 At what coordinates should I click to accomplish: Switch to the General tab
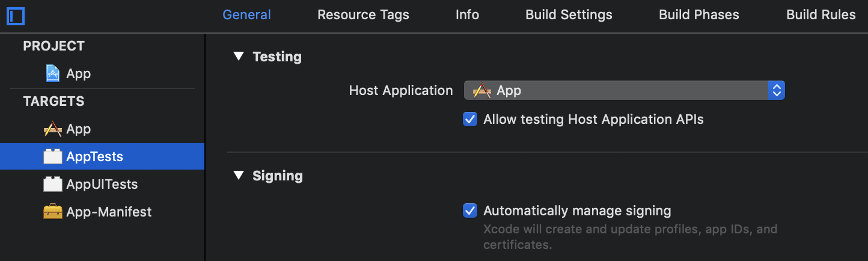point(246,15)
